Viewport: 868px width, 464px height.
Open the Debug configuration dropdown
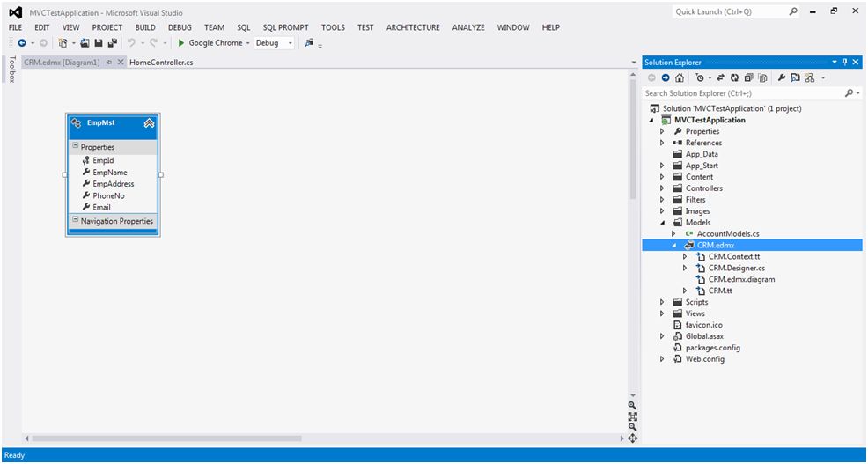pyautogui.click(x=291, y=43)
